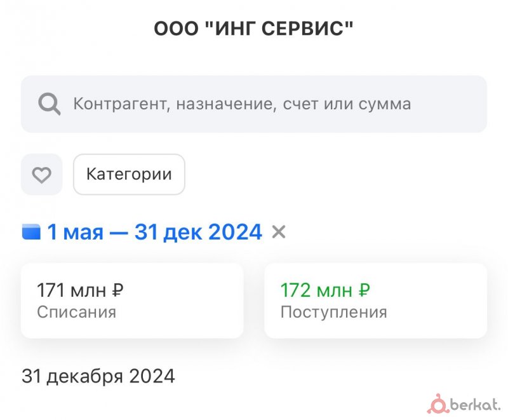Click the berkat watermark text
Viewport: 508px width, 420px height.
(x=475, y=405)
